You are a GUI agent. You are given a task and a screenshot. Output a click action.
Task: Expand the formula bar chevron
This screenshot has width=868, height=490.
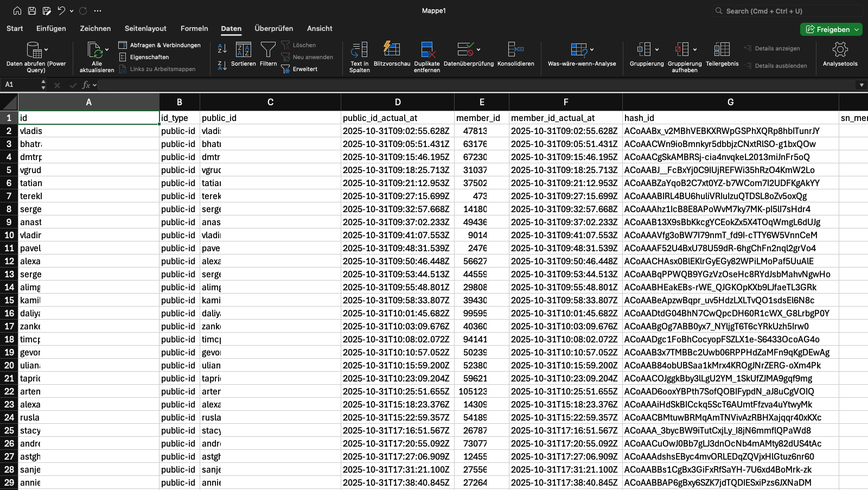coord(861,85)
